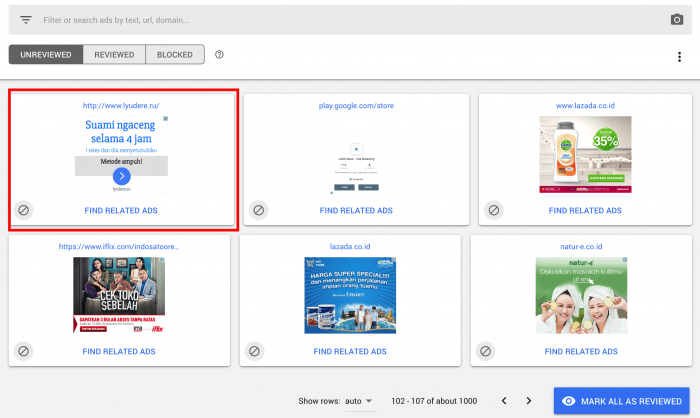Click the search ads filter field
700x418 pixels.
point(350,20)
